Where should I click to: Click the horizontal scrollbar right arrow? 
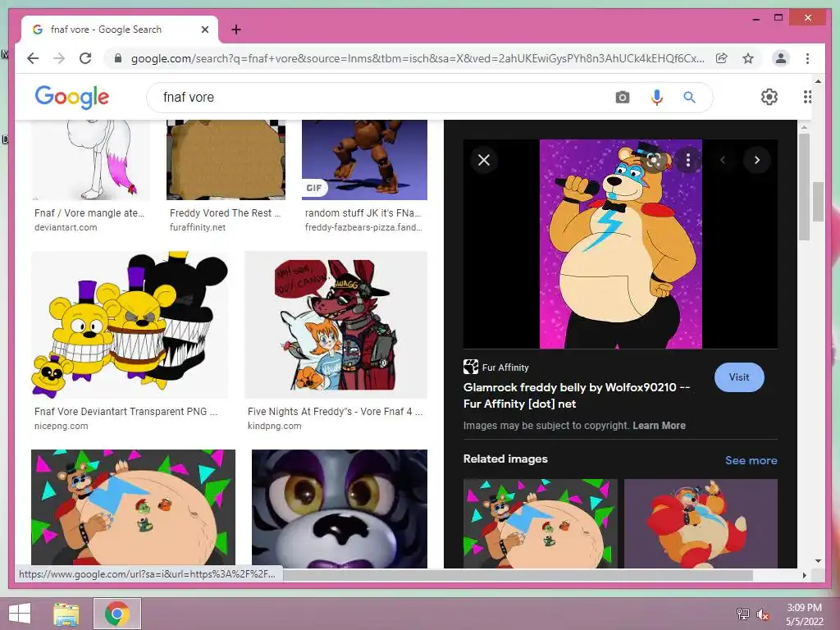tap(804, 575)
